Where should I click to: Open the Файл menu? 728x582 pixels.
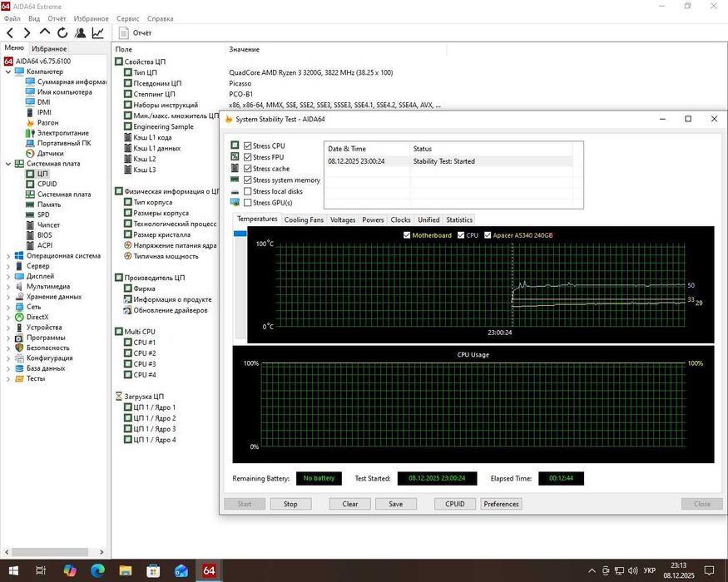pyautogui.click(x=12, y=18)
